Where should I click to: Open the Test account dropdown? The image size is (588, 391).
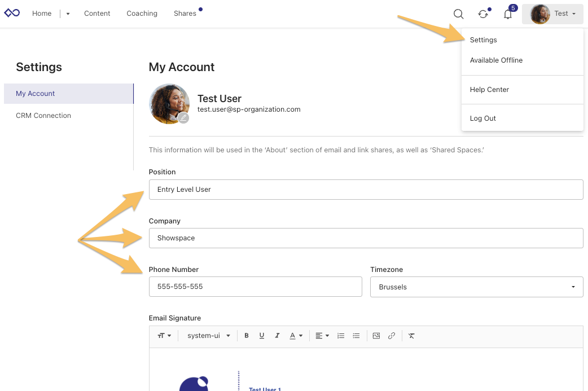click(x=560, y=14)
